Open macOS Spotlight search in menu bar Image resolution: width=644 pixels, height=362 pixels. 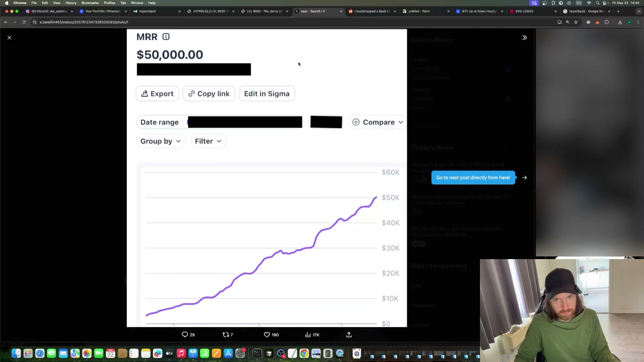[597, 3]
